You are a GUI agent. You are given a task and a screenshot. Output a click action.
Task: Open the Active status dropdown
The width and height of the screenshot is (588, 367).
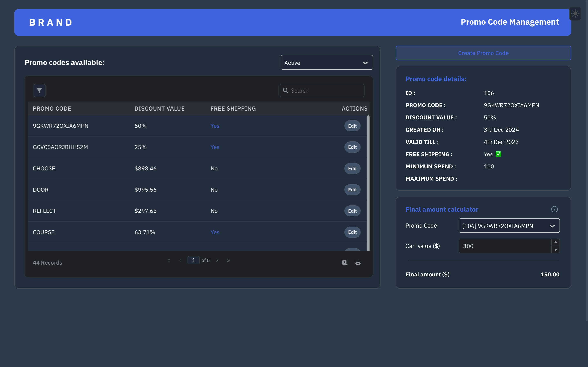pos(326,63)
